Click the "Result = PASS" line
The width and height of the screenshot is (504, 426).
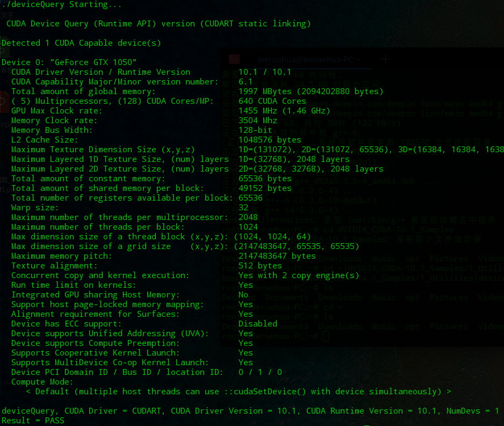point(33,421)
